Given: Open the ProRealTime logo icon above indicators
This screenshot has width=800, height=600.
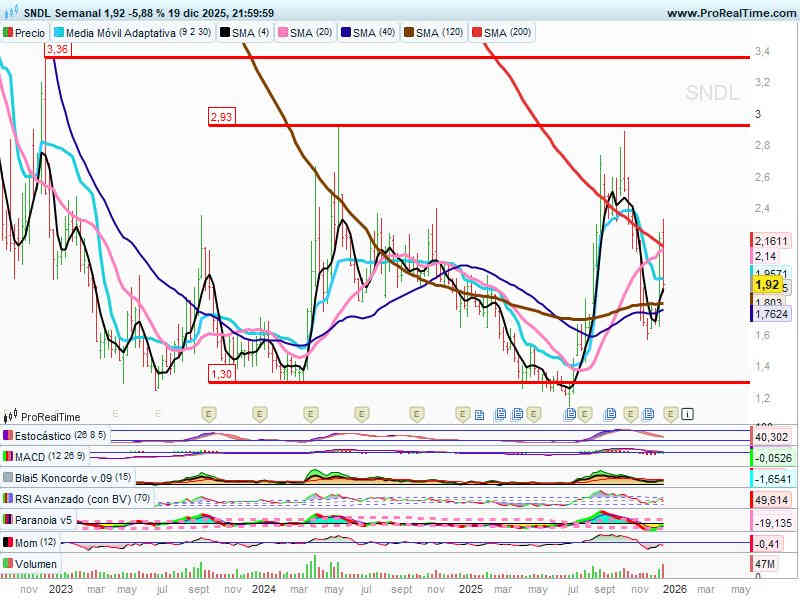Looking at the screenshot, I should (x=11, y=417).
